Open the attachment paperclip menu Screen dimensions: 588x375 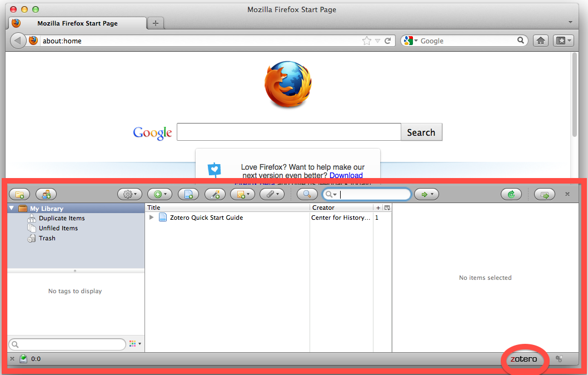272,194
